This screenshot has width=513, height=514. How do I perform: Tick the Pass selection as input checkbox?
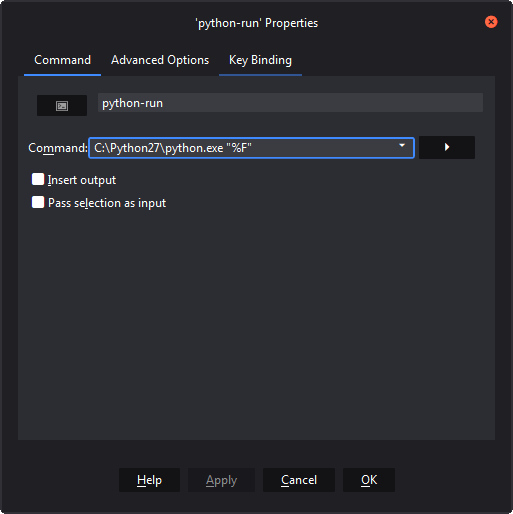pos(38,202)
